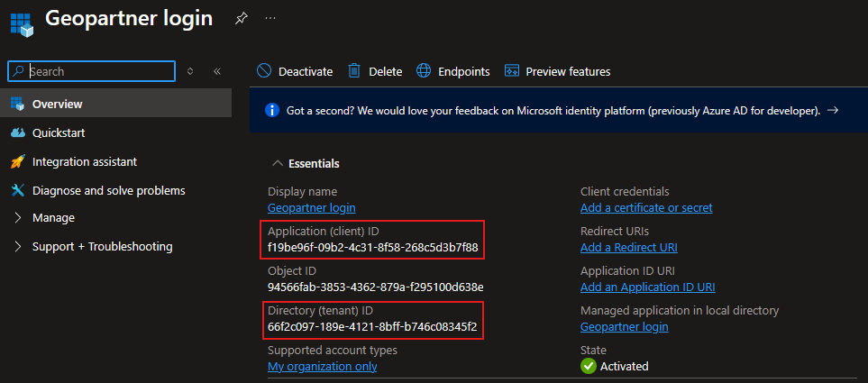
Task: Click the Quickstart cloud icon
Action: click(x=18, y=132)
